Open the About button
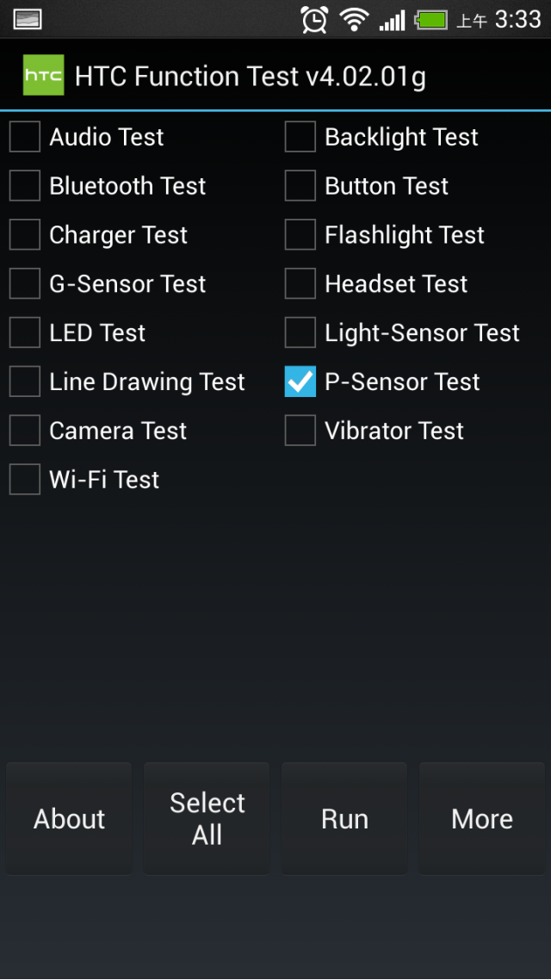 pyautogui.click(x=70, y=818)
